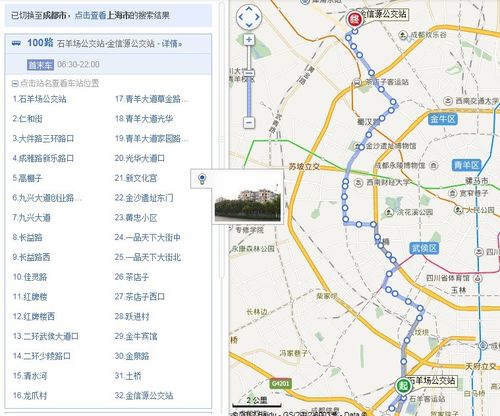Select station 21.新文化宫
500x416 pixels.
point(136,178)
